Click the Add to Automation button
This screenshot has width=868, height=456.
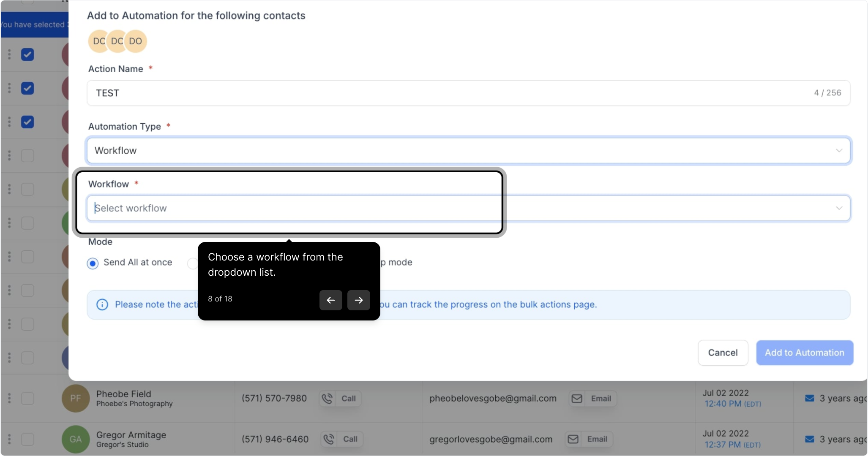pyautogui.click(x=804, y=353)
